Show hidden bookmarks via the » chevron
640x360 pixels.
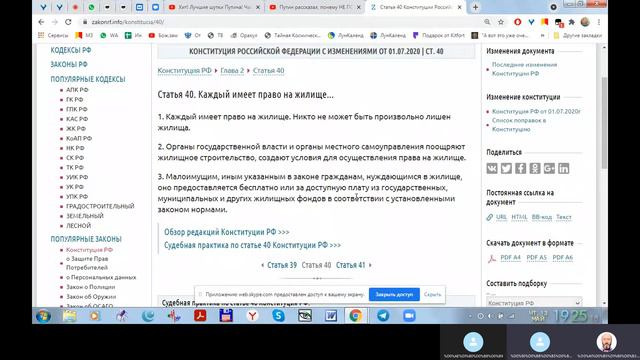coord(542,36)
